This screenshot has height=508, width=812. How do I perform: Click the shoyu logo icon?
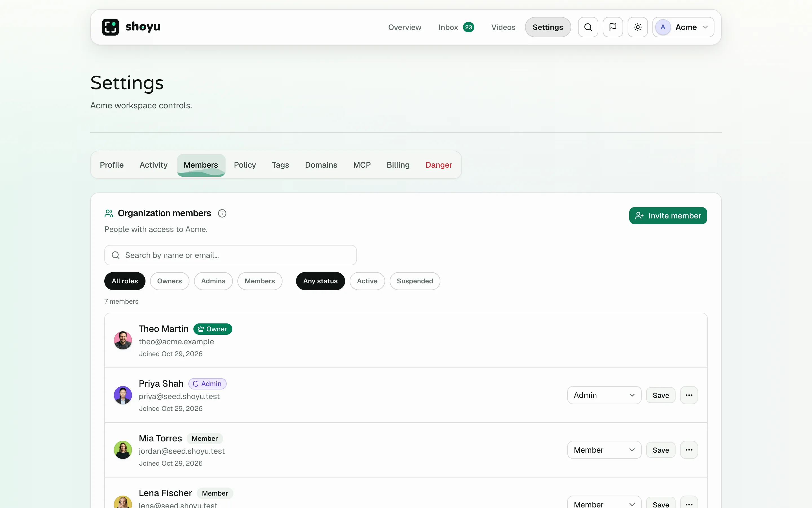pyautogui.click(x=111, y=27)
